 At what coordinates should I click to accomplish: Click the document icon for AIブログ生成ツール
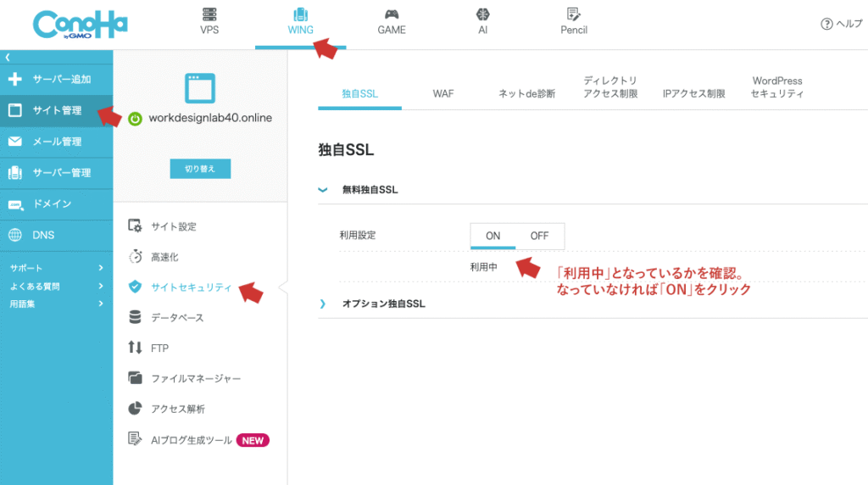135,439
